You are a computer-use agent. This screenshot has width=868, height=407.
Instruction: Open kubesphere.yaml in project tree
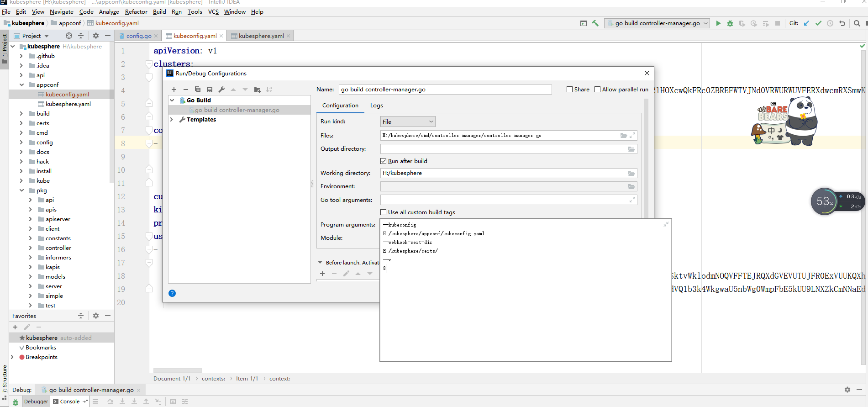(68, 104)
